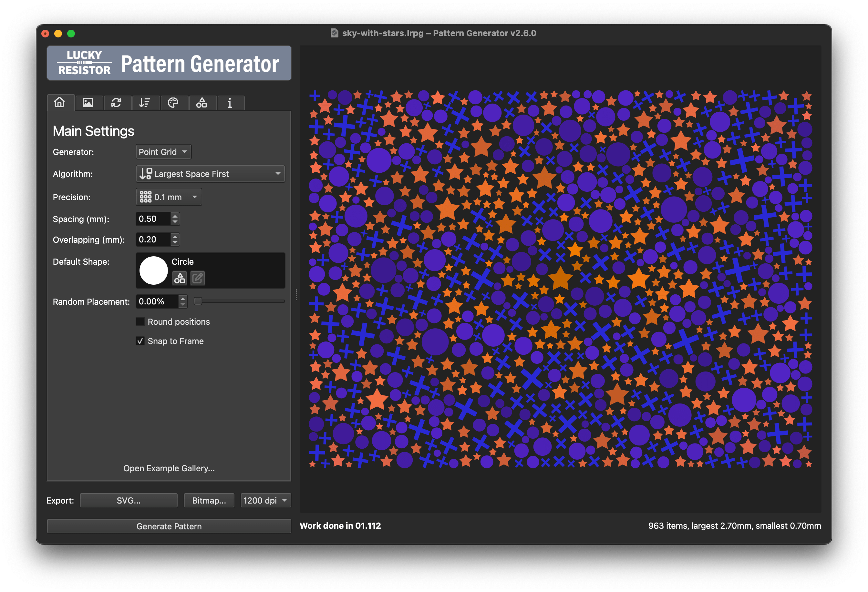Image resolution: width=868 pixels, height=592 pixels.
Task: Uncheck the Snap to Frame checkbox
Action: [x=140, y=341]
